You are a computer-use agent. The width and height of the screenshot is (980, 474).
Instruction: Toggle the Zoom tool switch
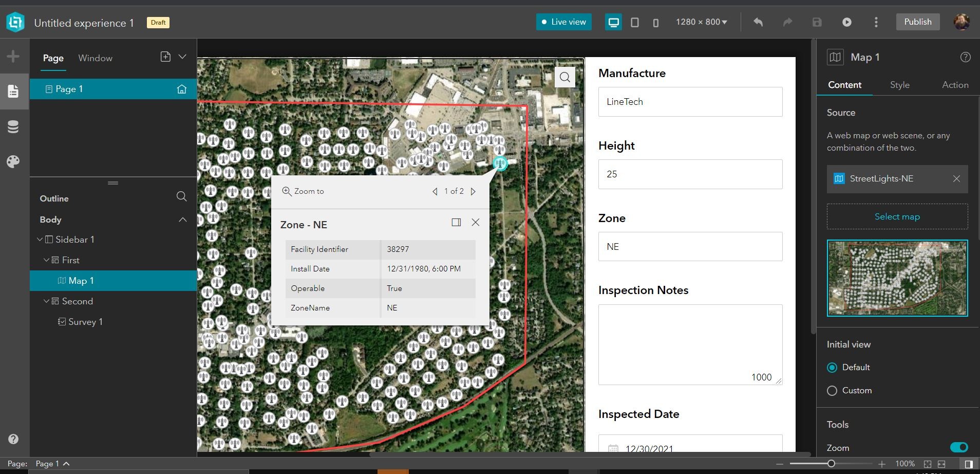(x=959, y=447)
